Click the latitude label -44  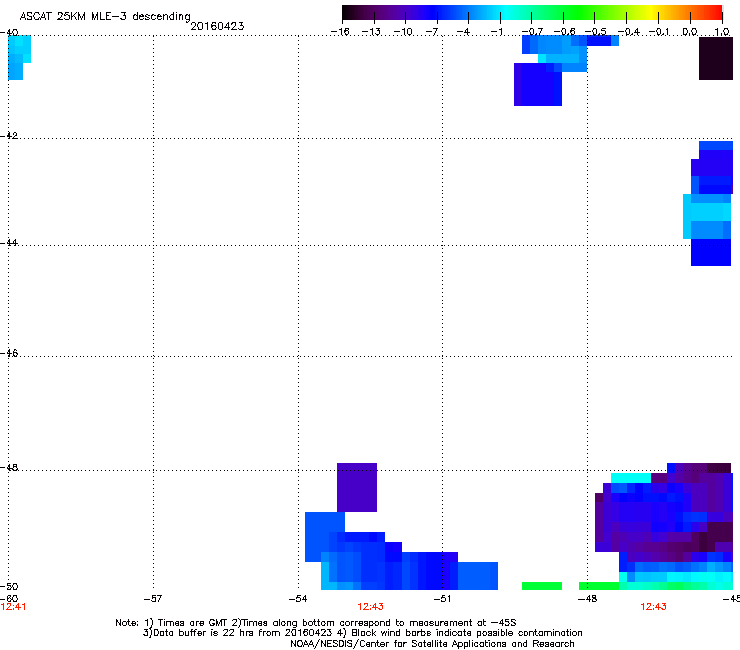(9, 243)
